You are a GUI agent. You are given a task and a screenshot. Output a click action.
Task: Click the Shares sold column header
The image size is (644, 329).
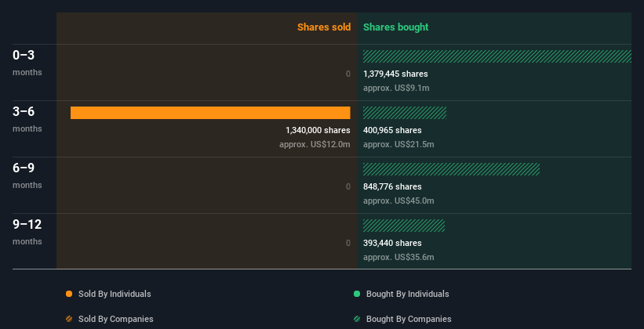click(323, 27)
